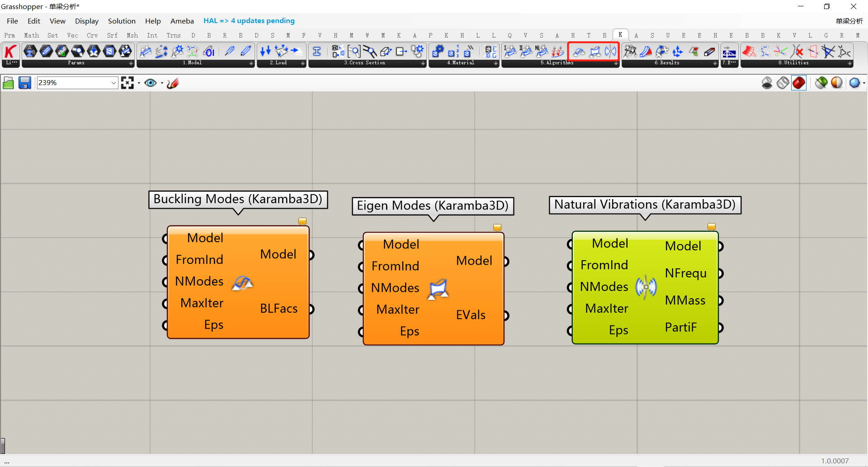Turn off geometry preview
Image resolution: width=868 pixels, height=467 pixels.
click(x=767, y=83)
